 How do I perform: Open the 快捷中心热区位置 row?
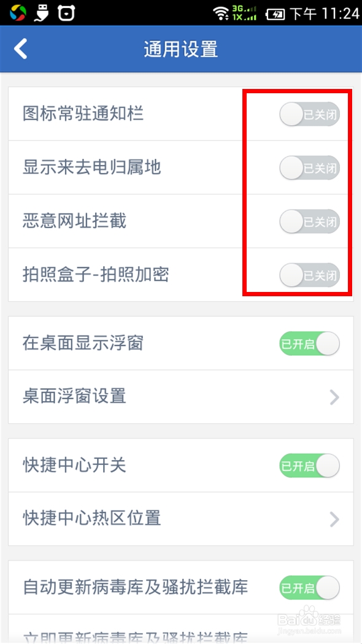click(181, 519)
